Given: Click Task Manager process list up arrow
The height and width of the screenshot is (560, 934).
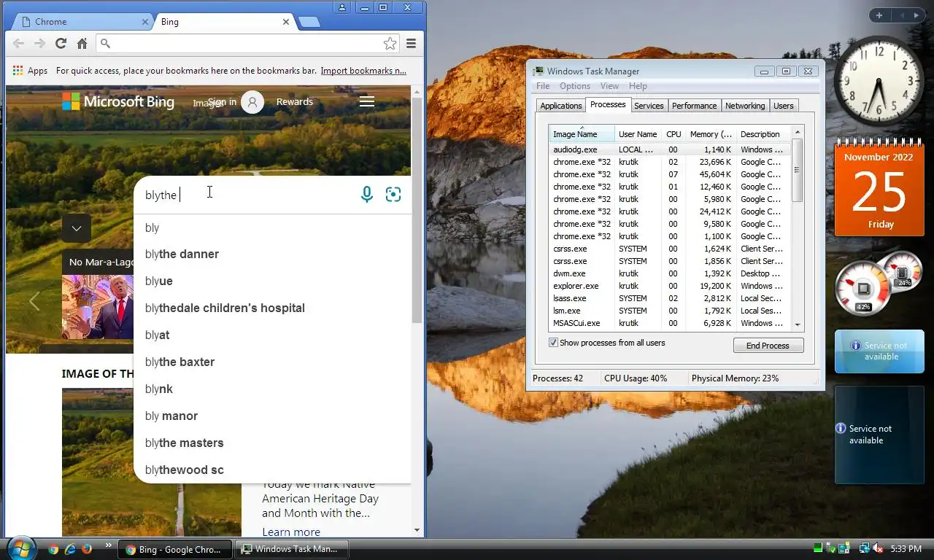Looking at the screenshot, I should (x=798, y=132).
